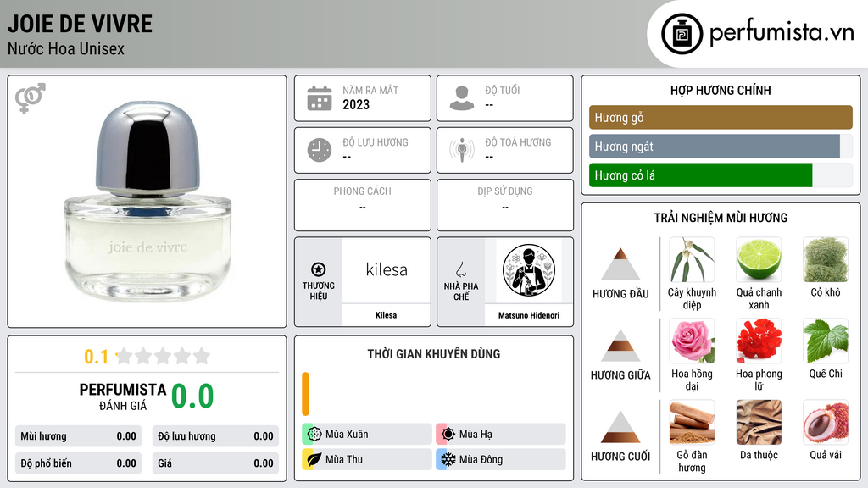The height and width of the screenshot is (488, 868).
Task: Select the green Hương cỏ lá bar
Action: click(x=700, y=175)
